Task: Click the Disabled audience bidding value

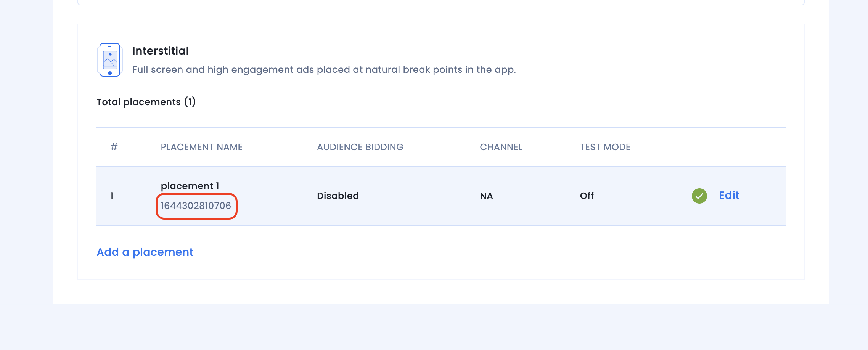Action: click(x=338, y=196)
